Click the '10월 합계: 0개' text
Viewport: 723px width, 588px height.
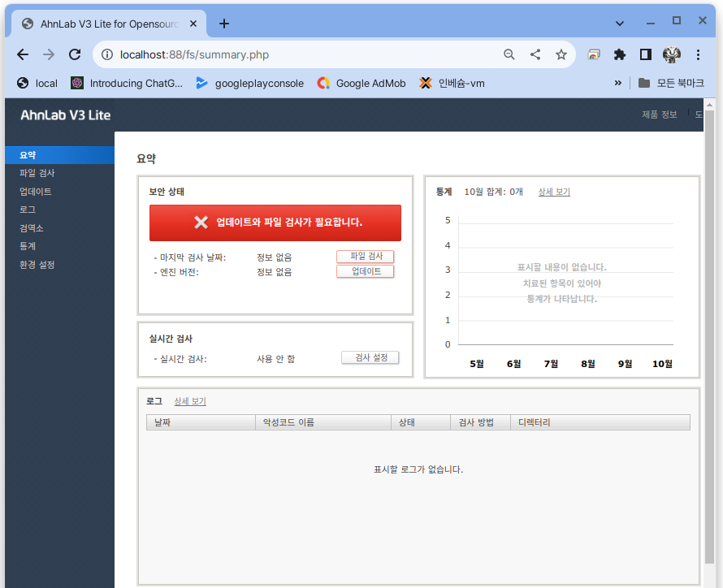493,192
